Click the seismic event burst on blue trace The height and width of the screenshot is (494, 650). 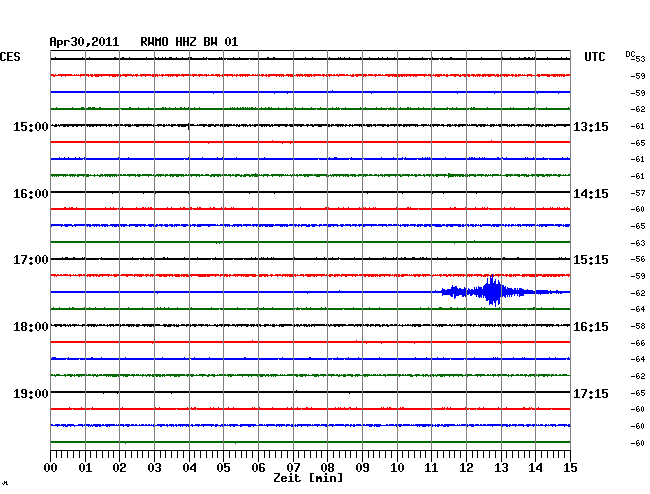pos(502,291)
